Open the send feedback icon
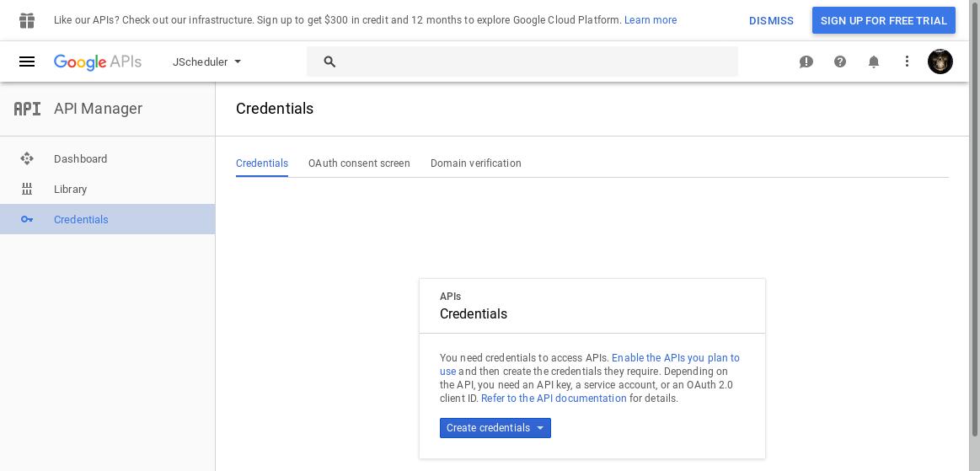 tap(806, 62)
